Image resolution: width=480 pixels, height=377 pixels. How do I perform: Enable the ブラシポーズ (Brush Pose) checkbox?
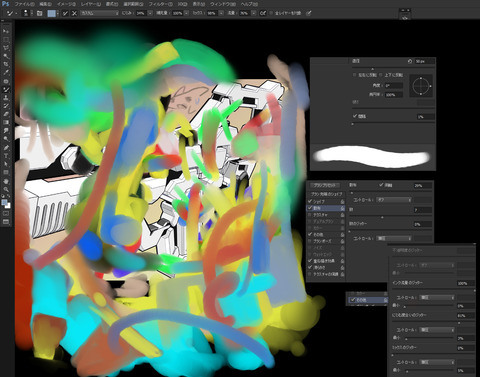310,241
